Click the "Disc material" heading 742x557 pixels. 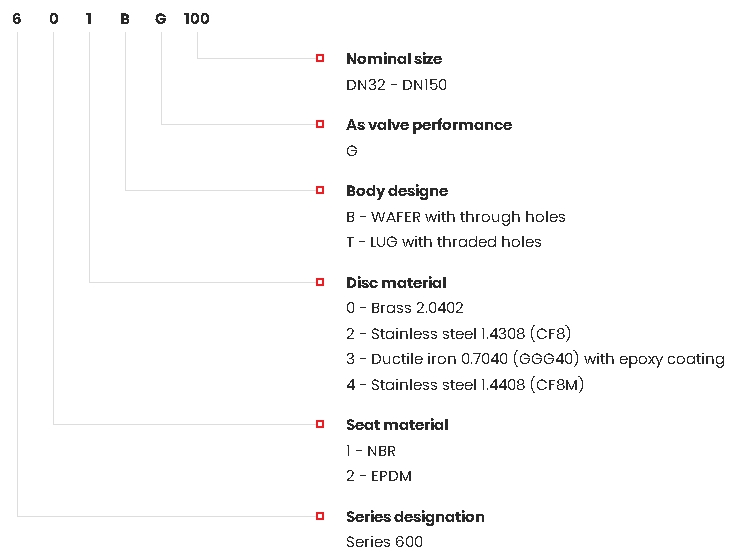pyautogui.click(x=396, y=283)
